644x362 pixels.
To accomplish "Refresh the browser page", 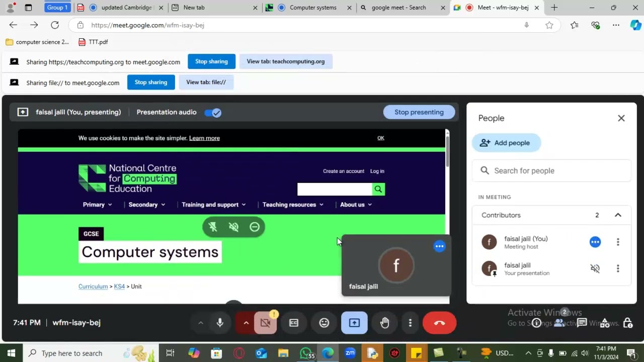I will click(x=55, y=25).
